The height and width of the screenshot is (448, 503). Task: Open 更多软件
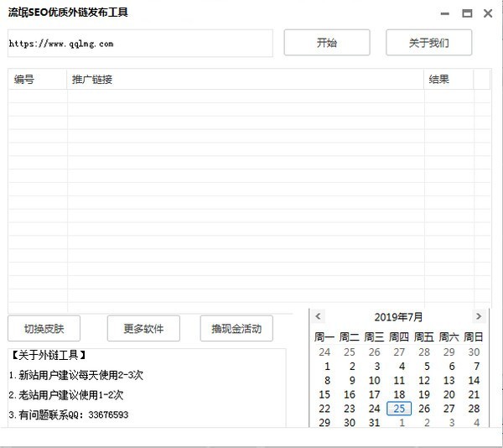click(x=143, y=328)
